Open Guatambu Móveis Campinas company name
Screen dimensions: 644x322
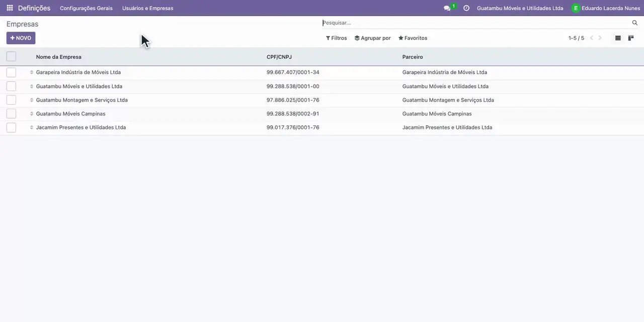71,114
